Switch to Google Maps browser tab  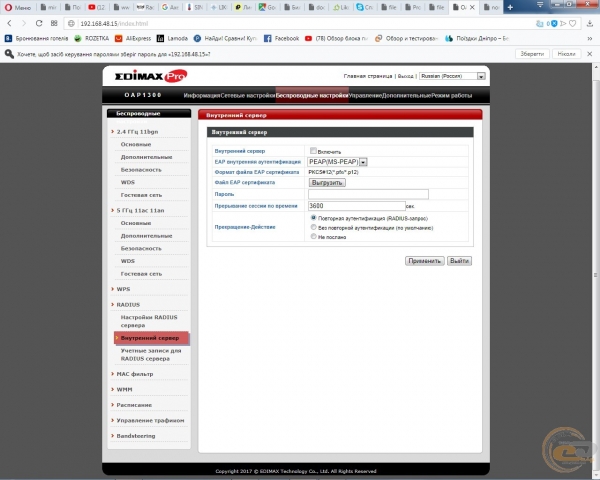[267, 7]
